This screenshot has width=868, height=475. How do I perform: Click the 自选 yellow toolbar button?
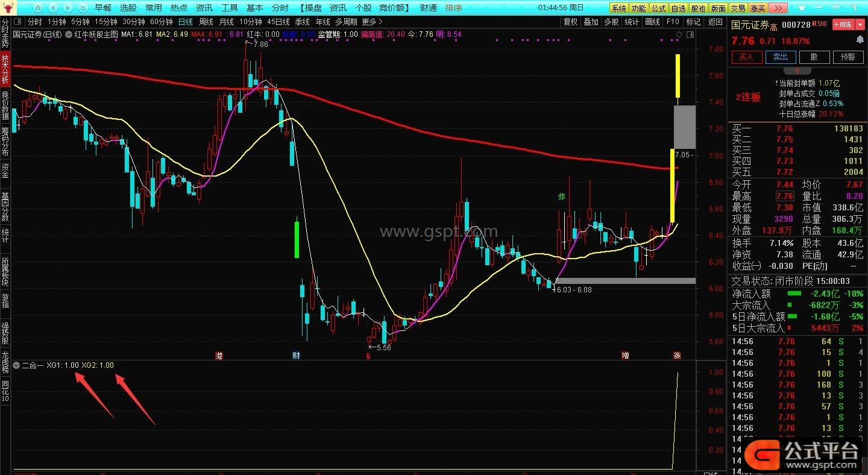point(678,8)
